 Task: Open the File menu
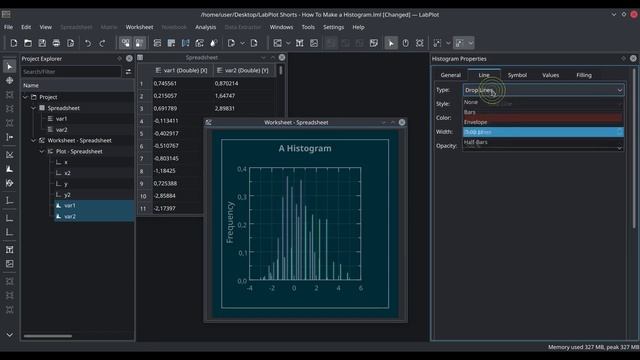click(9, 27)
